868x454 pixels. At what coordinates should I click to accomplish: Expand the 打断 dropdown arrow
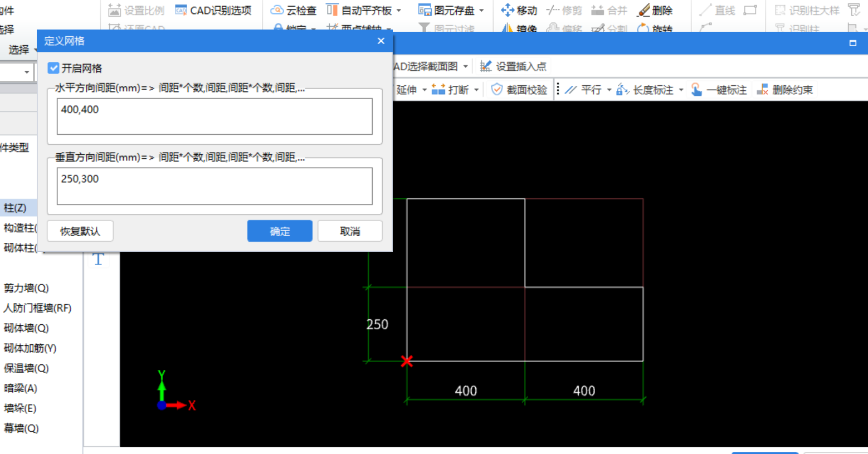(476, 90)
